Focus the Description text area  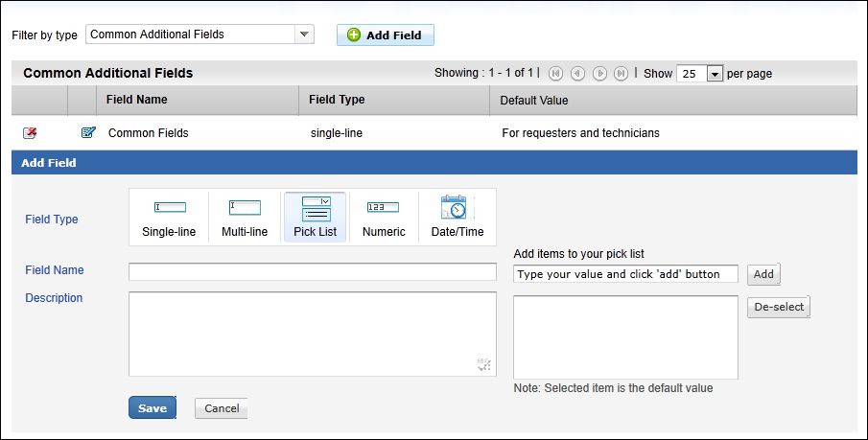[x=312, y=334]
